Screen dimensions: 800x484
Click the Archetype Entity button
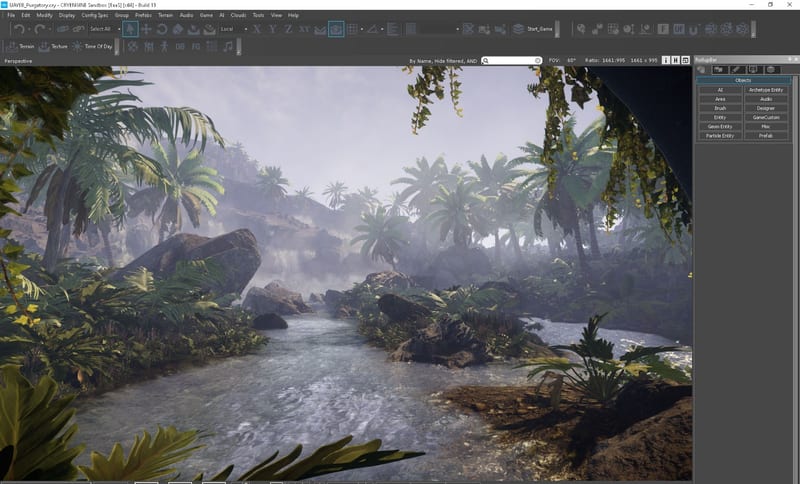(x=766, y=90)
